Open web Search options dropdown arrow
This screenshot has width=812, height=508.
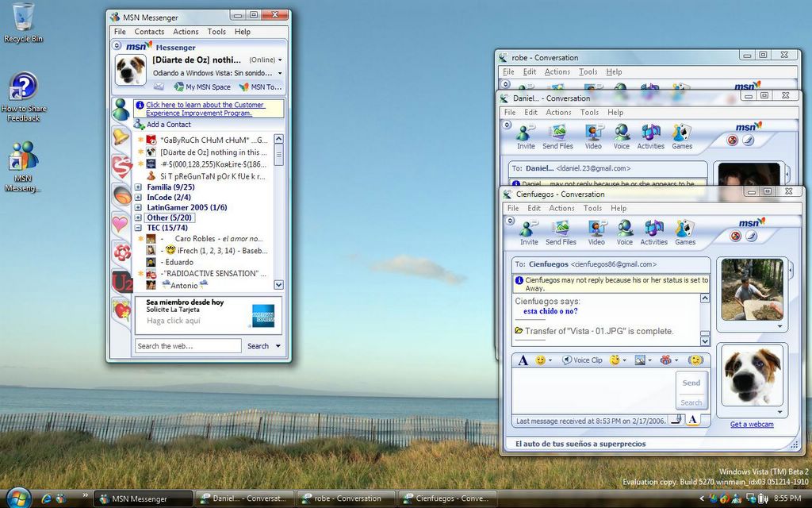[278, 346]
